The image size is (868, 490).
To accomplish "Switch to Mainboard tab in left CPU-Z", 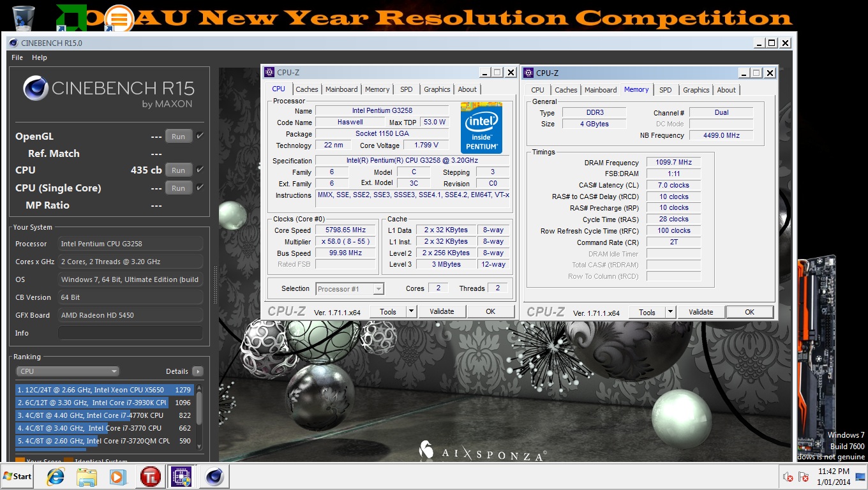I will [x=341, y=89].
